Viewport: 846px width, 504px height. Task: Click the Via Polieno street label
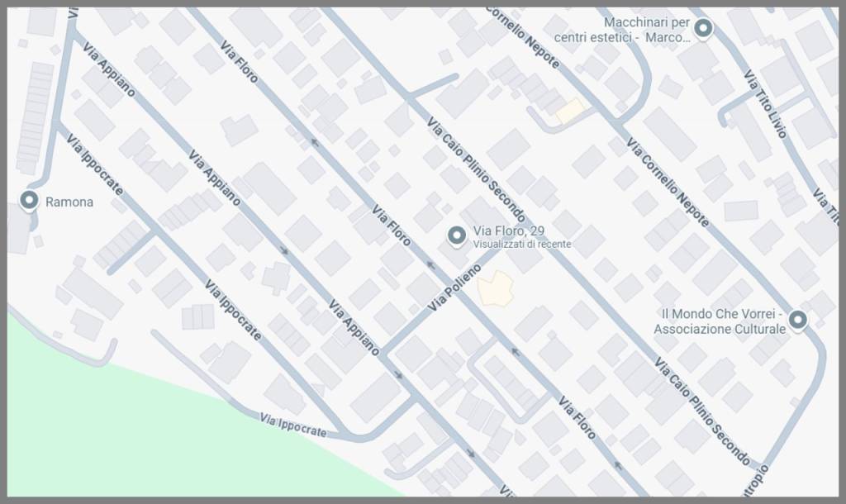click(454, 288)
